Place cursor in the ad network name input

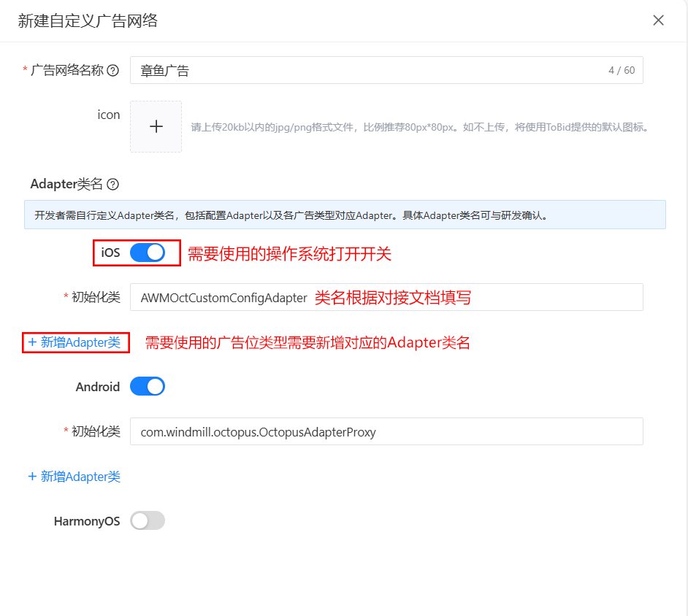329,70
